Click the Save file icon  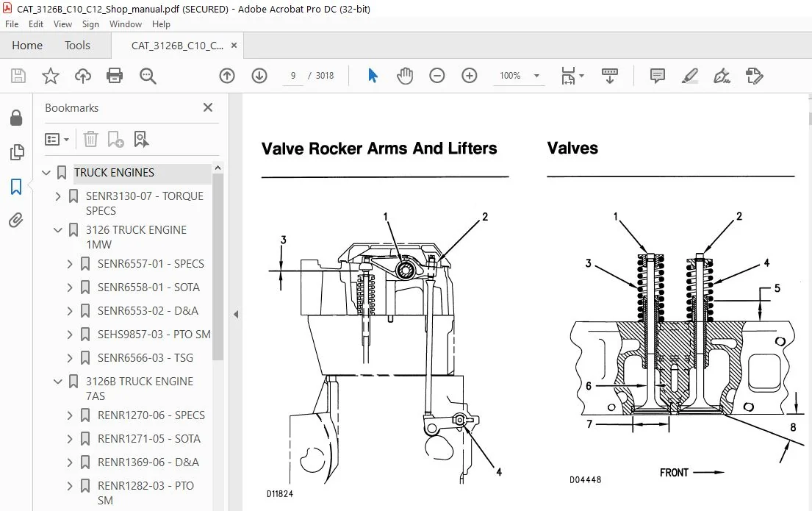[18, 76]
